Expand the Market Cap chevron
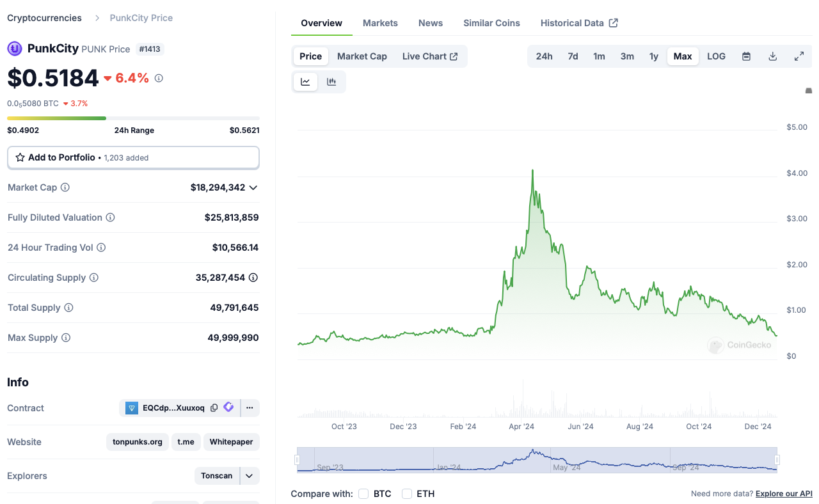Viewport: 819px width, 504px height. tap(253, 187)
